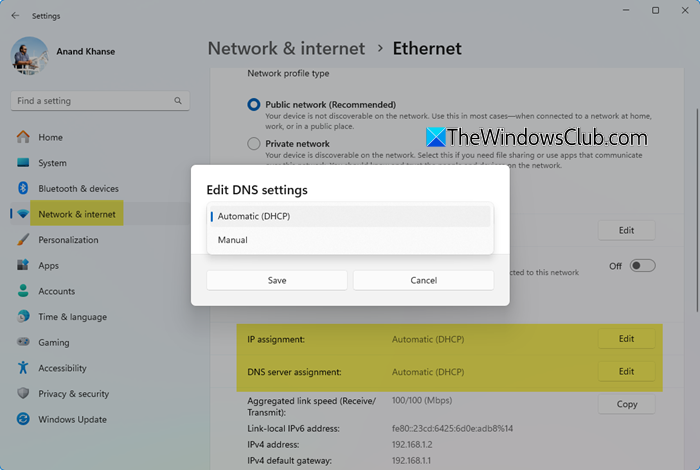700x471 pixels.
Task: Choose Automatic (DHCP) dropdown option
Action: (349, 216)
